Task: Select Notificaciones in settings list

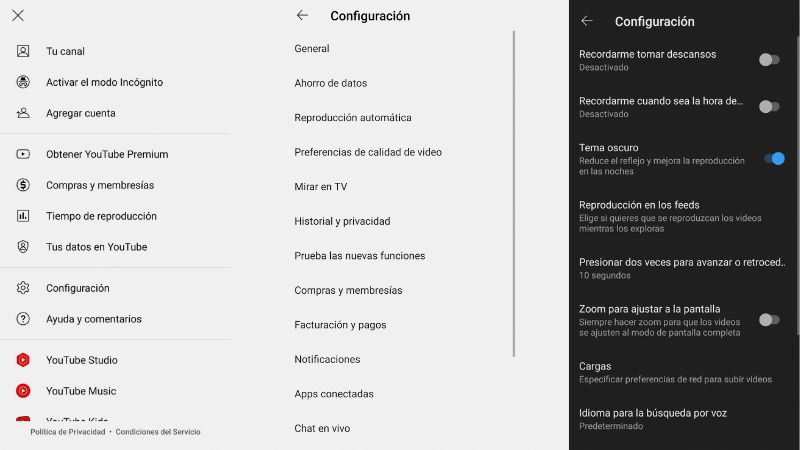Action: [x=327, y=359]
